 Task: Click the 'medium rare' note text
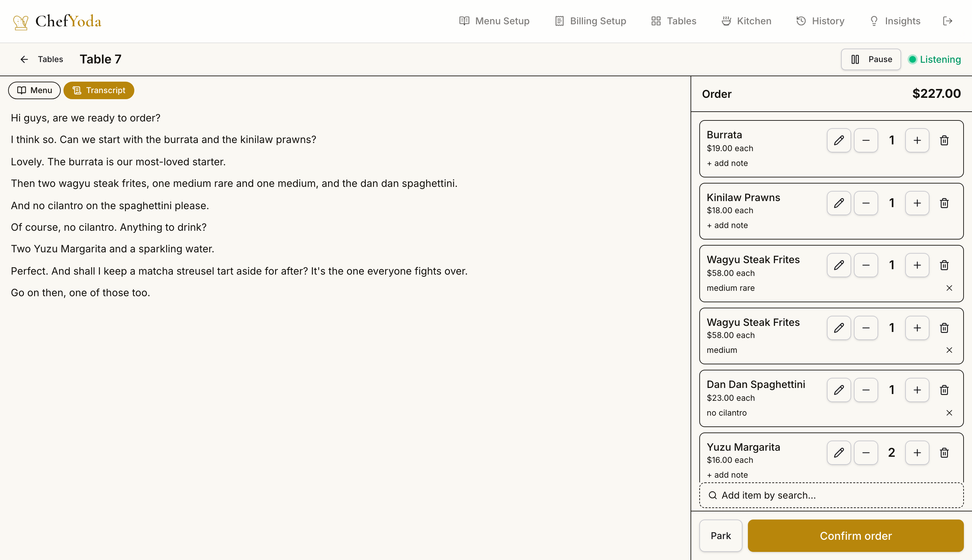click(x=730, y=288)
